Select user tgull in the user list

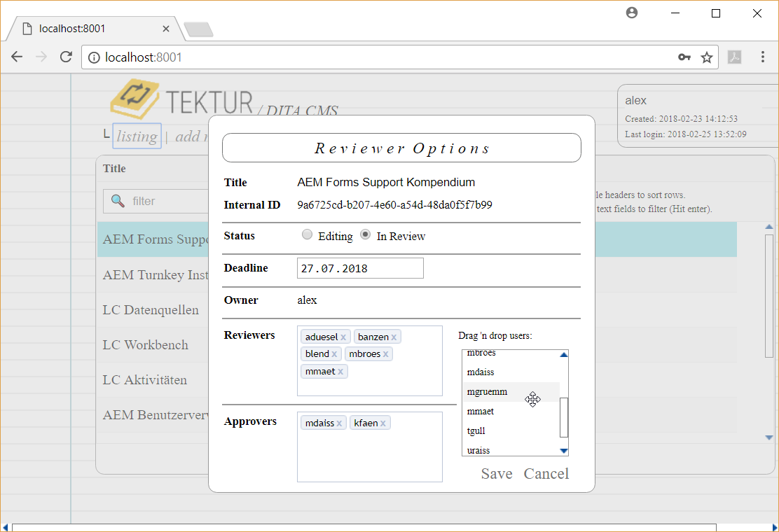tap(476, 431)
